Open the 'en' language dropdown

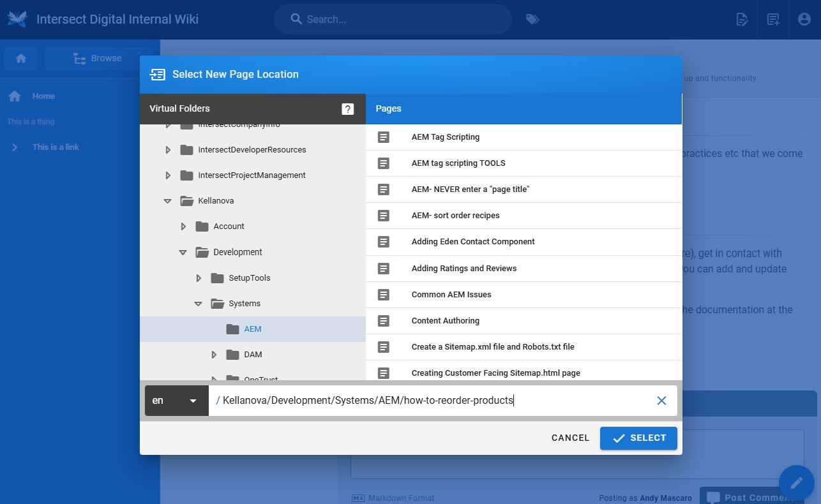click(x=176, y=401)
